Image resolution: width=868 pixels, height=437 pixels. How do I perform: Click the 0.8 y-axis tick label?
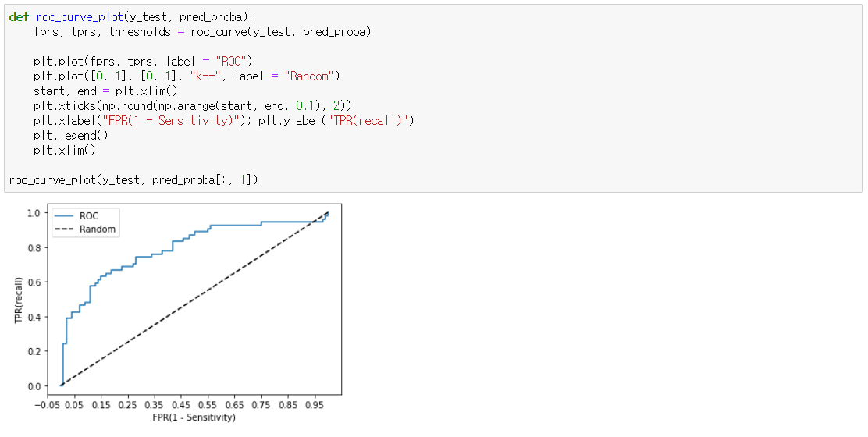[x=34, y=248]
